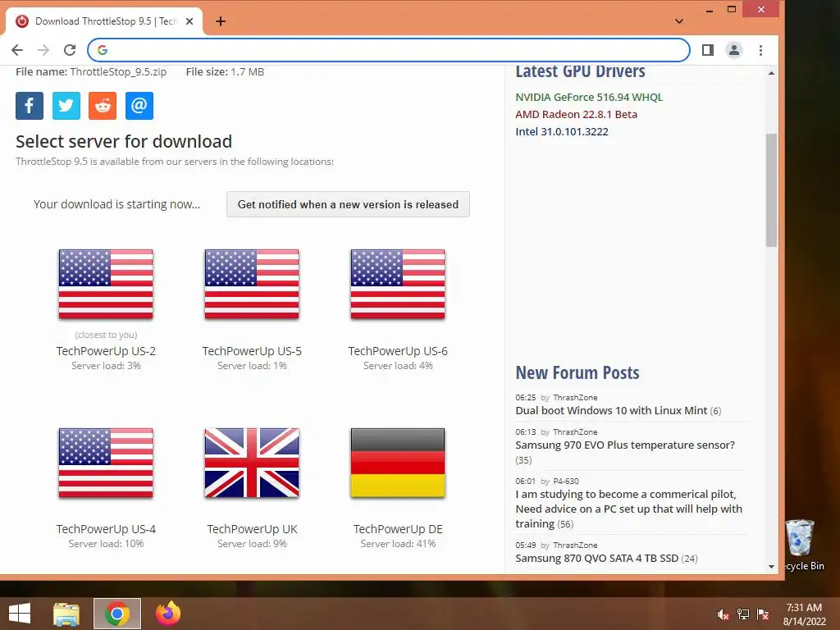The height and width of the screenshot is (630, 840).
Task: Share the page on Reddit
Action: point(103,106)
